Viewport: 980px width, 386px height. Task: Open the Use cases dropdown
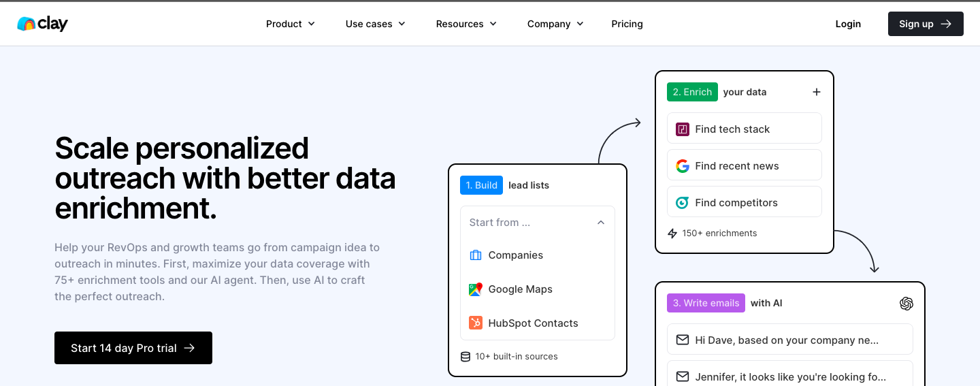pyautogui.click(x=375, y=24)
